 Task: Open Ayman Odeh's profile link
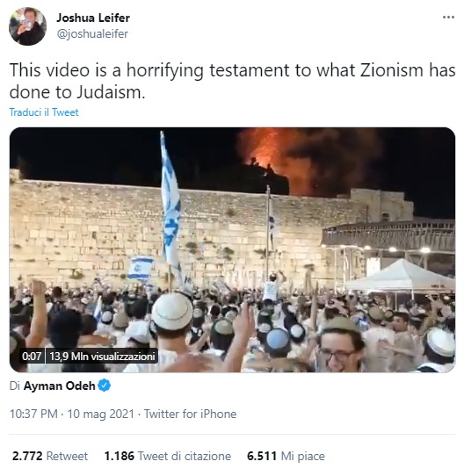pos(59,386)
